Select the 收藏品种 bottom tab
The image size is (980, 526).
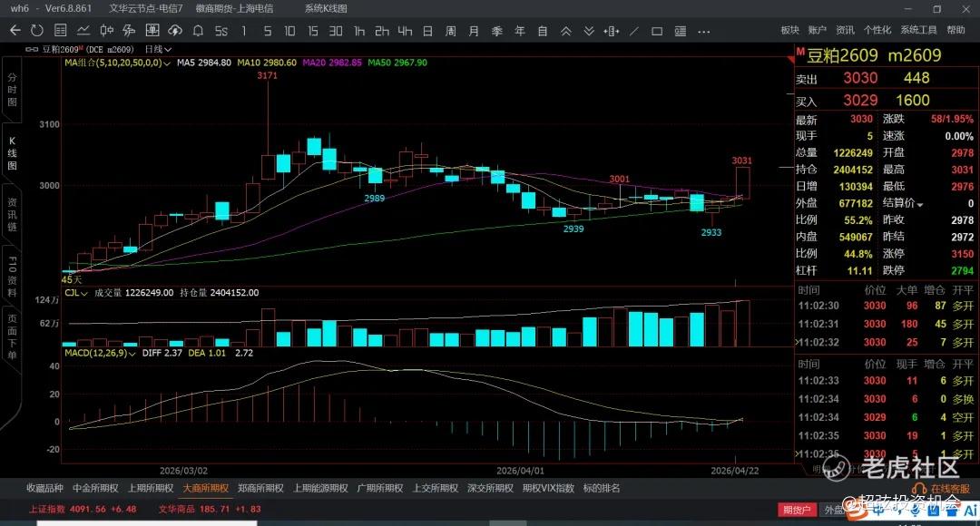tap(45, 488)
